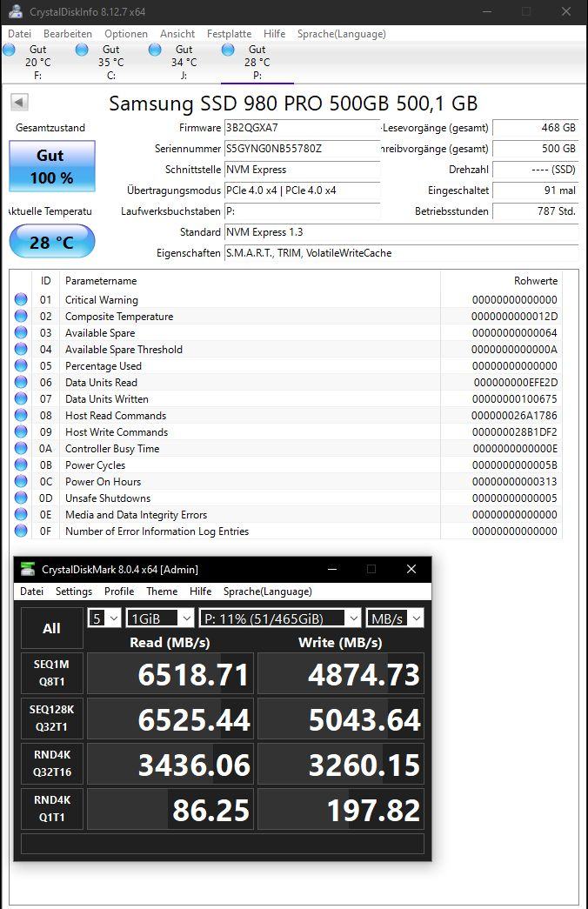Click the Unsafe Shutdowns status orb
Screen dimensions: 588x909
21,498
